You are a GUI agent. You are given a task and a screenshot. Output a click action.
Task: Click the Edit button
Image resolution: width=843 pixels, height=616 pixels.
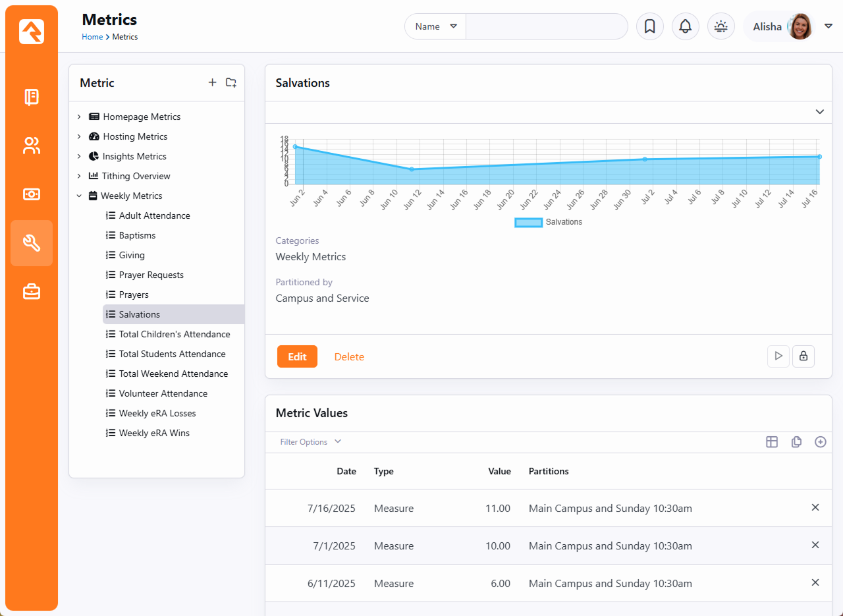pos(297,356)
